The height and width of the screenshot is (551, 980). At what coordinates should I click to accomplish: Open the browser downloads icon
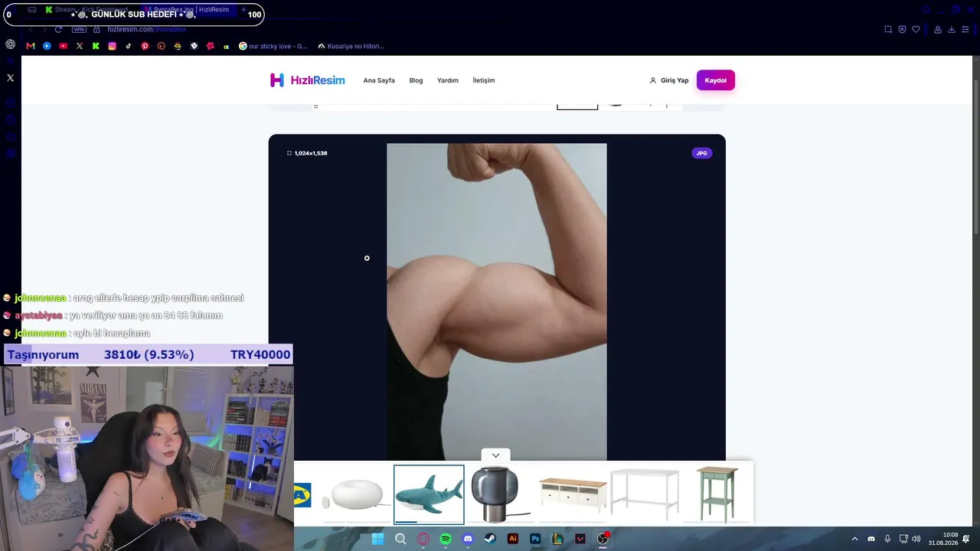952,29
